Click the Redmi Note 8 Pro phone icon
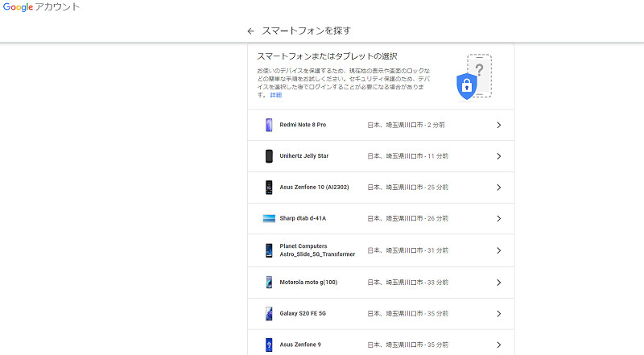This screenshot has width=644, height=355. tap(269, 125)
